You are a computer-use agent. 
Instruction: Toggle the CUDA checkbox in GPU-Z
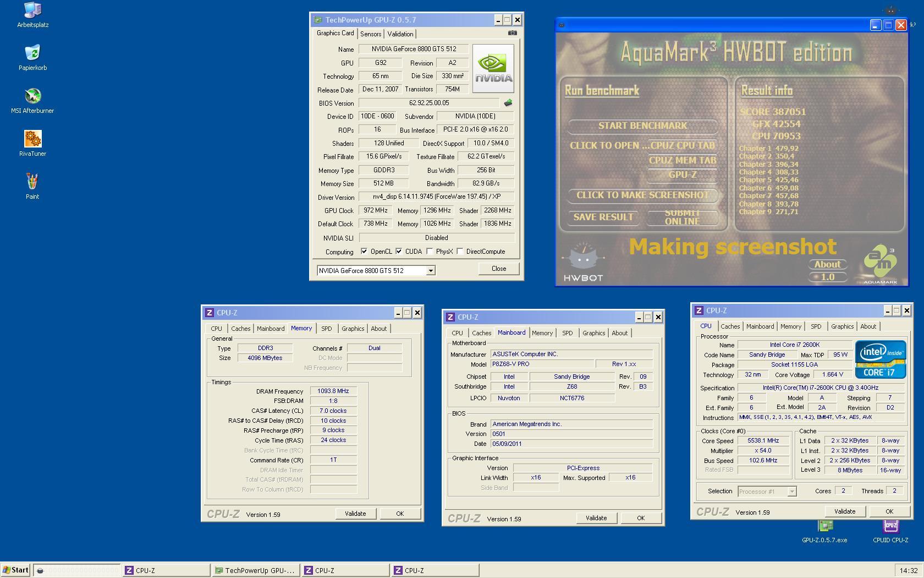[x=399, y=252]
